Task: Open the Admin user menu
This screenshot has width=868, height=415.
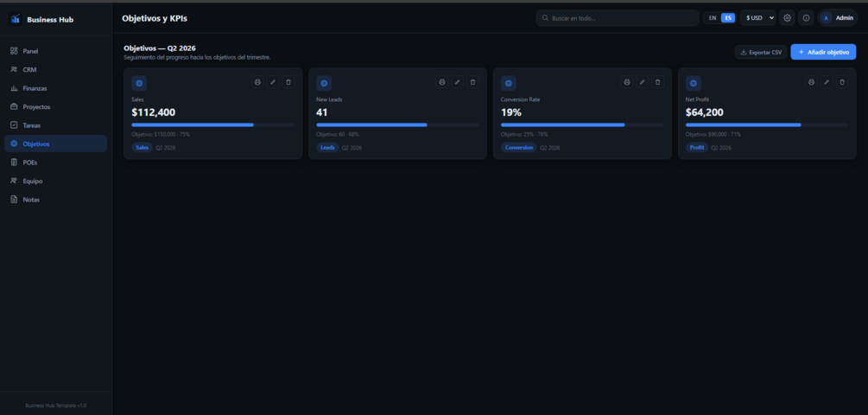Action: click(838, 18)
